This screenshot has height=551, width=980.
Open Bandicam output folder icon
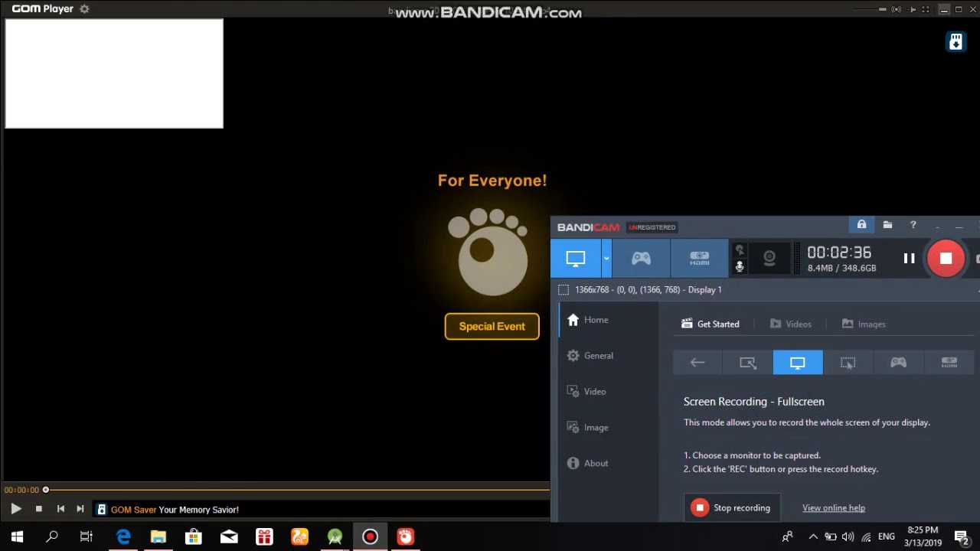click(887, 225)
